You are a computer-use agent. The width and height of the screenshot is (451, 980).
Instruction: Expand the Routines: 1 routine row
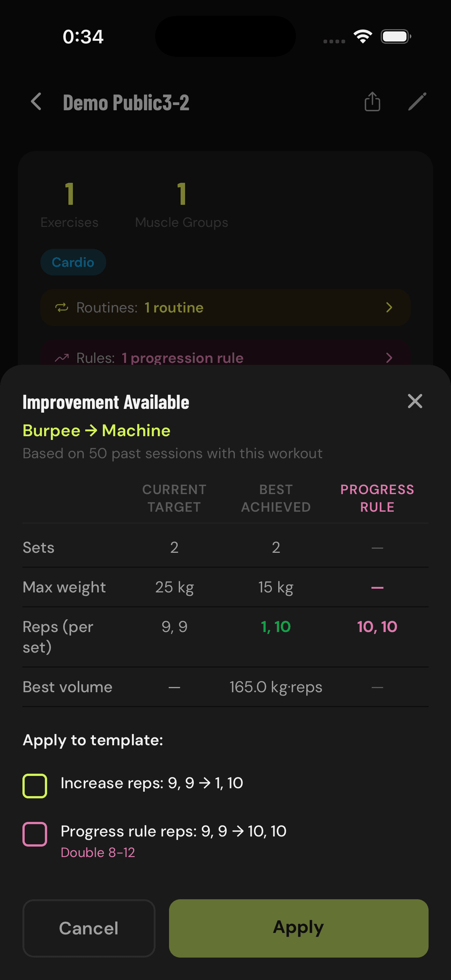(x=225, y=307)
